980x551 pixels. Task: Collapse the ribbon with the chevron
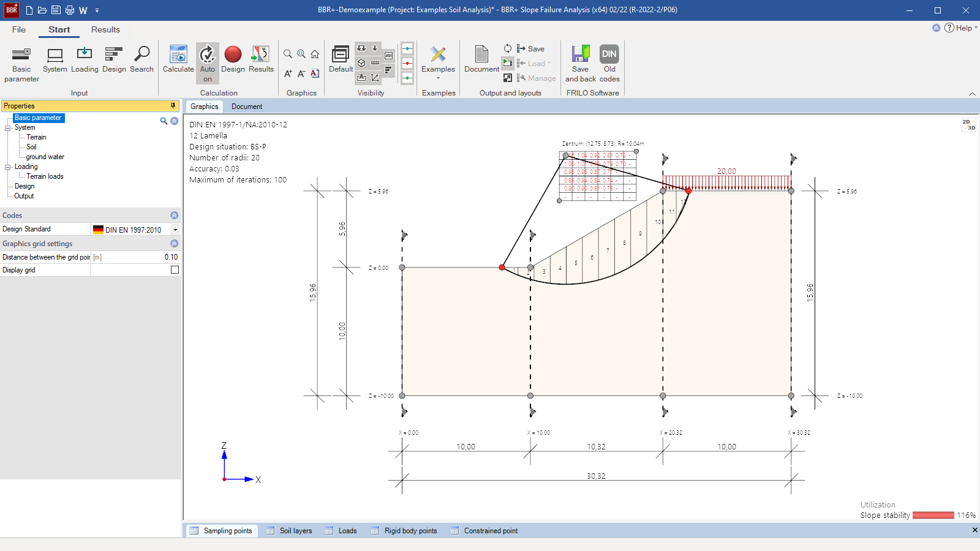coord(972,94)
